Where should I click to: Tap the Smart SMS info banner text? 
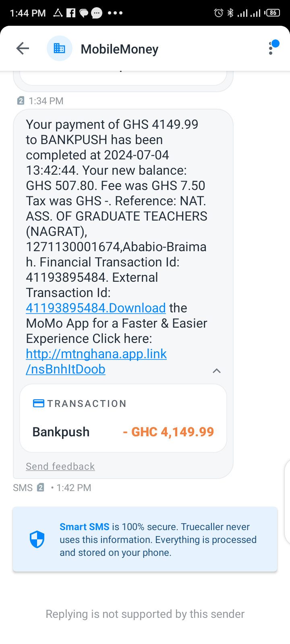[x=158, y=539]
